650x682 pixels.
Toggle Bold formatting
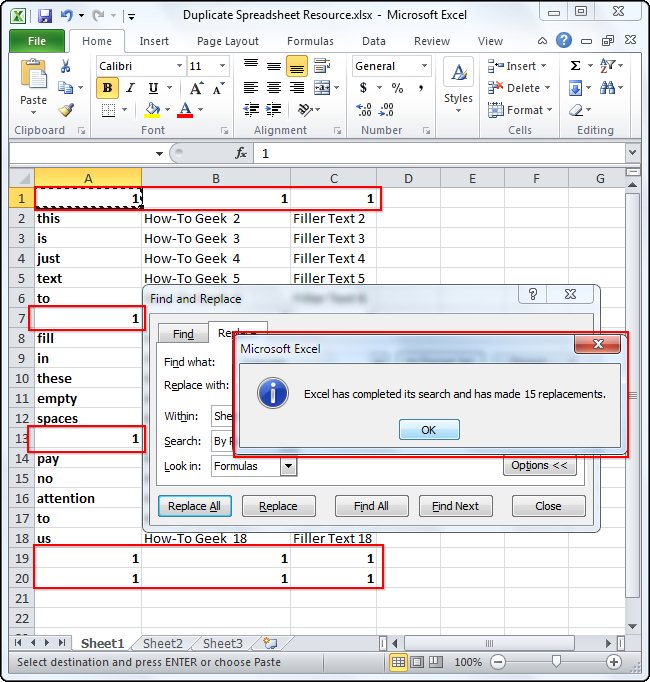pyautogui.click(x=107, y=88)
